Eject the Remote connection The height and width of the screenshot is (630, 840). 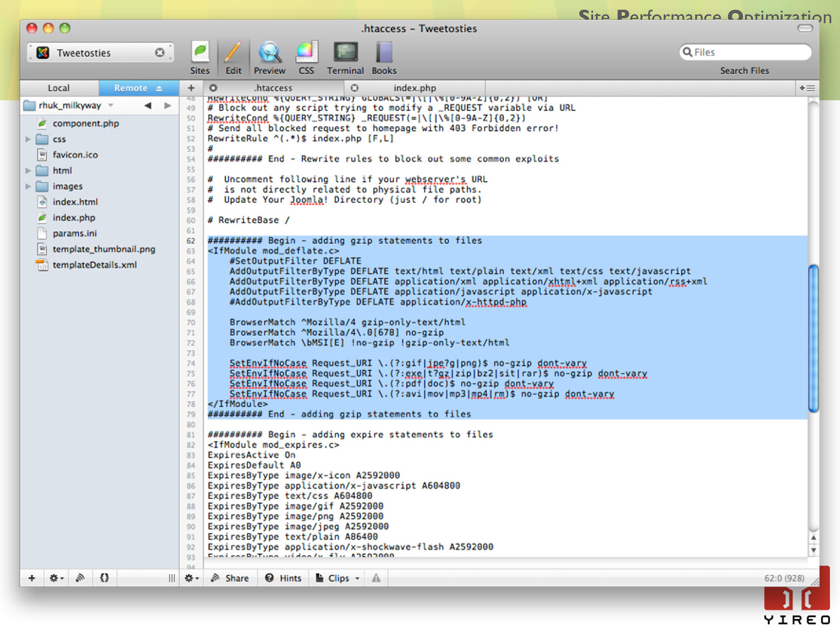[x=159, y=88]
